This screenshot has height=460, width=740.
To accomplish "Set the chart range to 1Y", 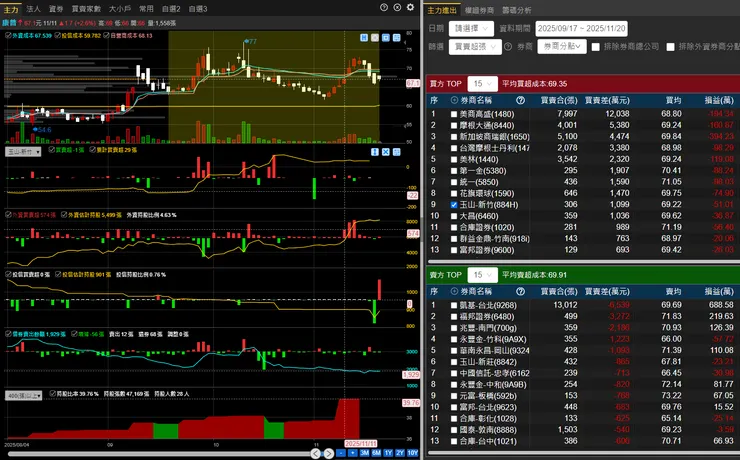I will (388, 453).
